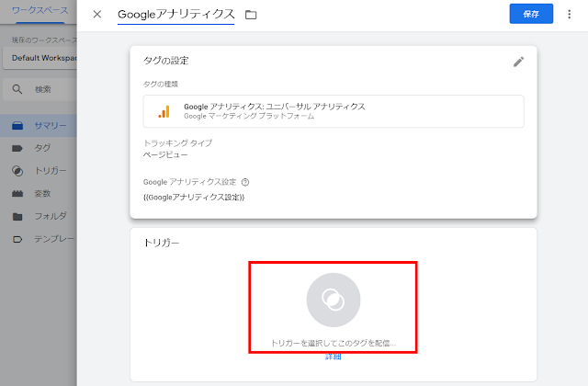
Task: Click the トリガーを選択してこのタグを配信 text
Action: pyautogui.click(x=333, y=343)
